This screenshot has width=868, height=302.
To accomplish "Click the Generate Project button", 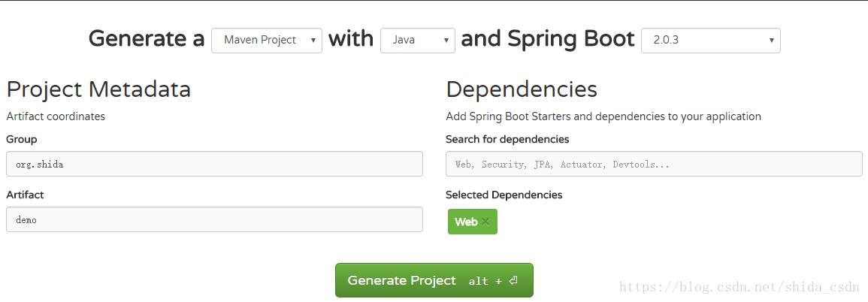I will 434,280.
